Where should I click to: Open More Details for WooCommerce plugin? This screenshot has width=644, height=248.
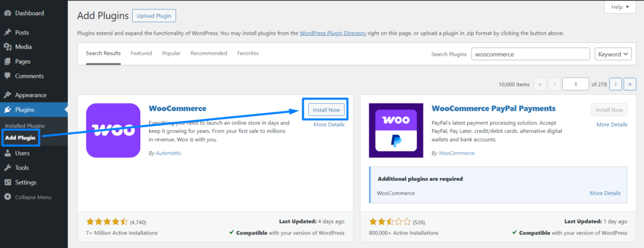coord(329,125)
